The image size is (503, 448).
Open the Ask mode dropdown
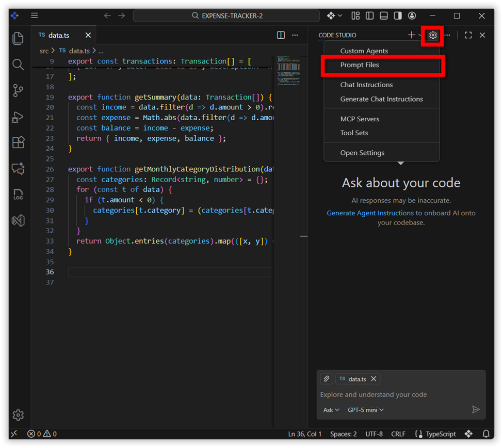click(x=331, y=410)
